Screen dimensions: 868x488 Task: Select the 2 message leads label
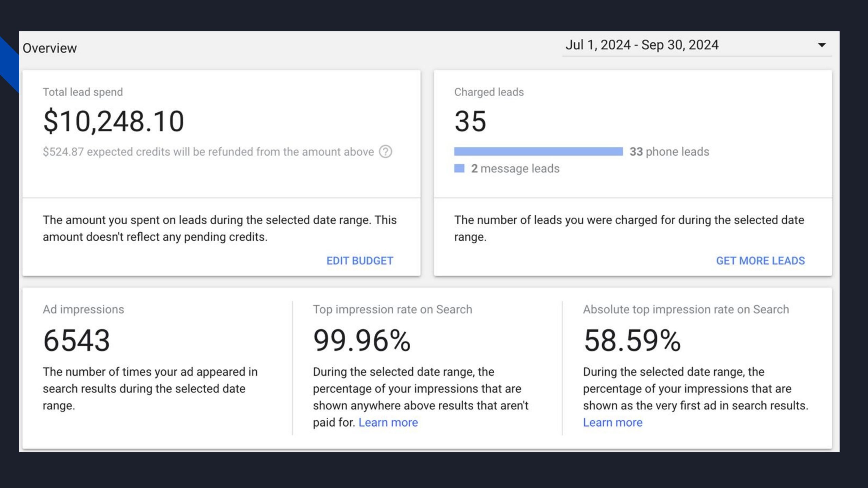click(515, 168)
